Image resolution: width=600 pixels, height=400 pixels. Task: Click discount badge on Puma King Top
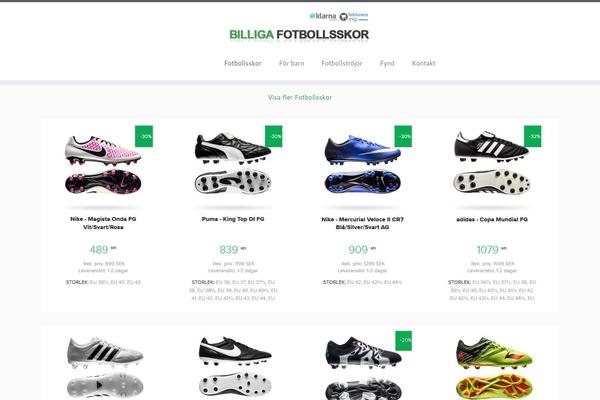(274, 136)
